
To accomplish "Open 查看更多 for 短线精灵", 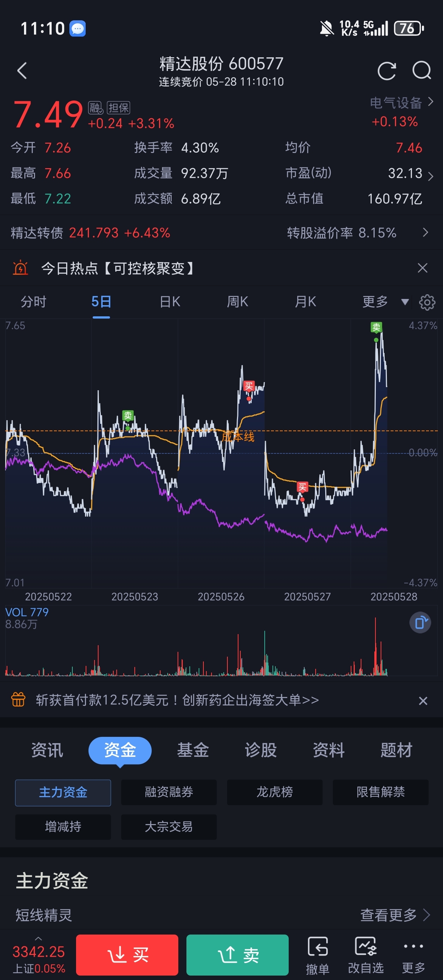I will click(395, 915).
